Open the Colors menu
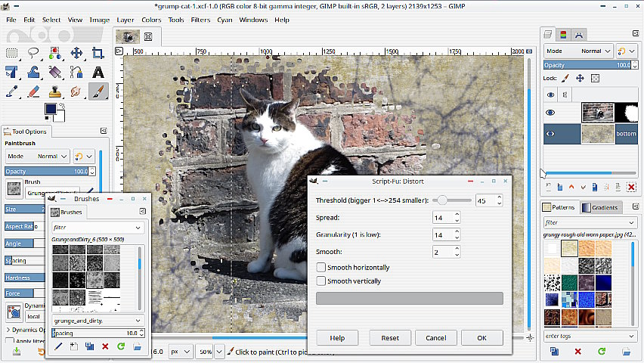Image resolution: width=644 pixels, height=363 pixels. pyautogui.click(x=151, y=20)
